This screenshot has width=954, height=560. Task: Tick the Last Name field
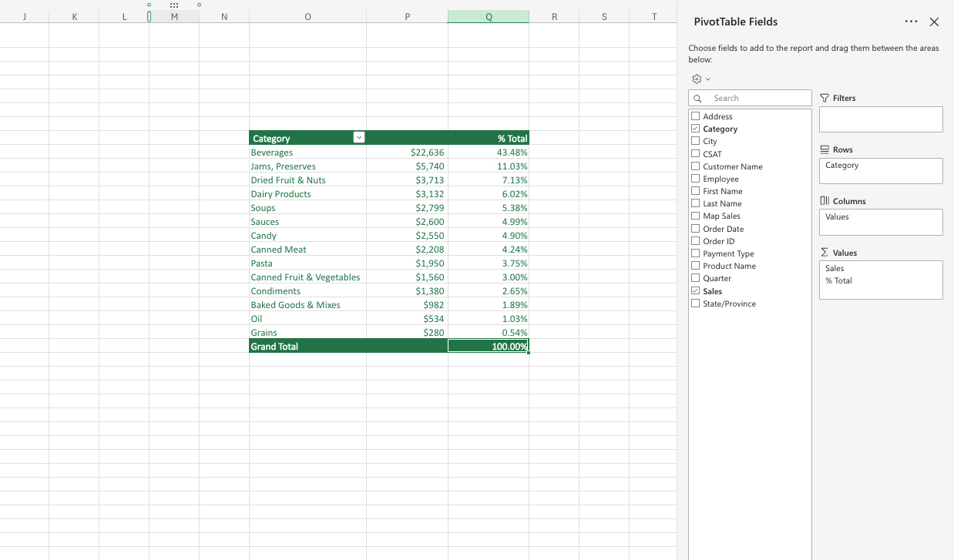tap(696, 203)
